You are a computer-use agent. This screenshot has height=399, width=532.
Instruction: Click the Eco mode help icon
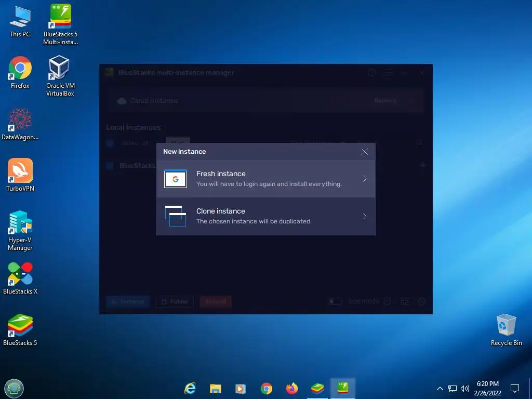point(388,301)
